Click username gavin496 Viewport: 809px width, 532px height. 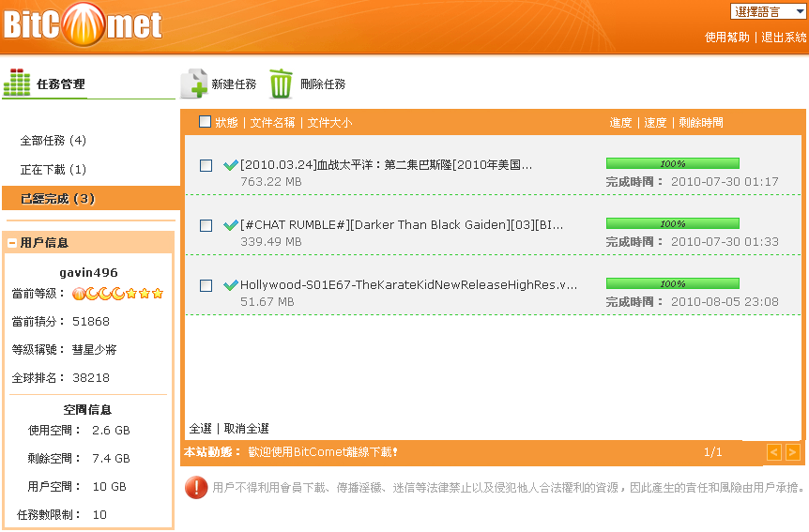click(x=88, y=272)
